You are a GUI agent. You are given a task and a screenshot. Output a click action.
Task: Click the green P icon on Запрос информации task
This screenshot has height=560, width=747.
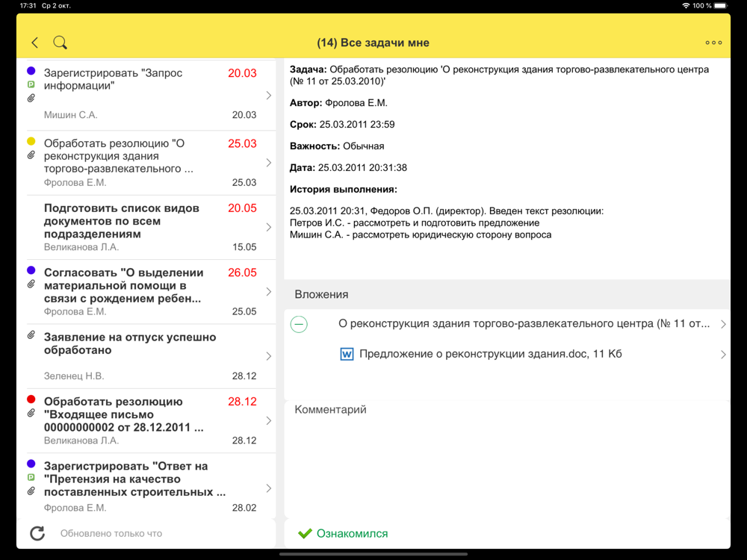(31, 84)
